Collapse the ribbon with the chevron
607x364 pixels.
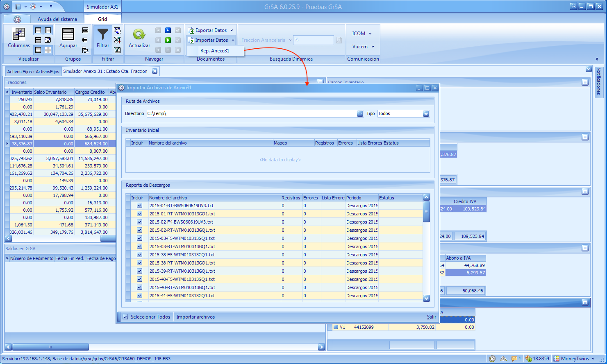tap(597, 59)
